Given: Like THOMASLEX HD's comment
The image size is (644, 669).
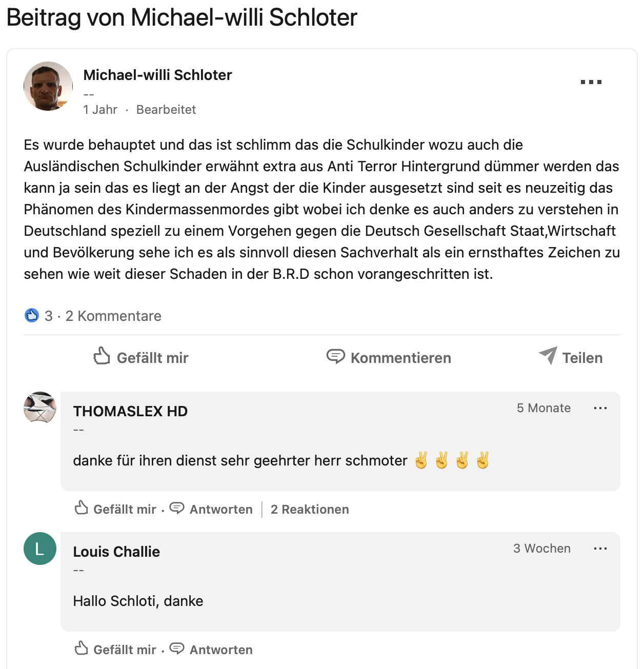Looking at the screenshot, I should coord(116,509).
